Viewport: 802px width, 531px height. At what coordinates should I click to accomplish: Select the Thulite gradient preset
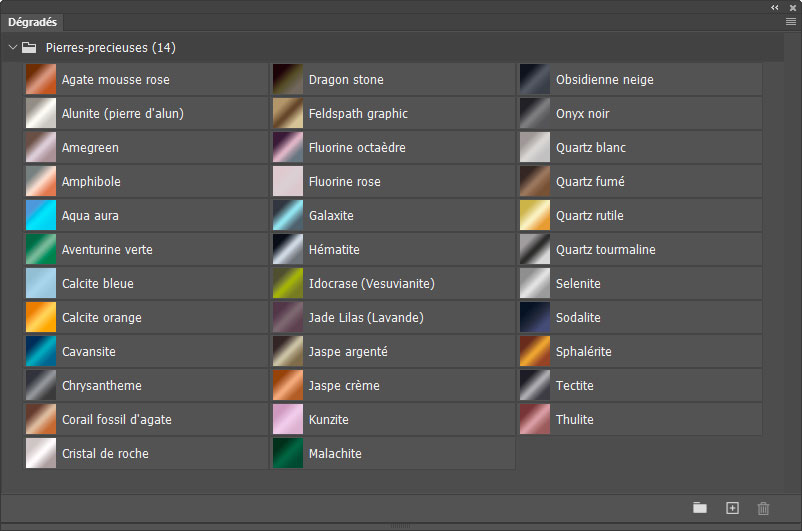[535, 420]
